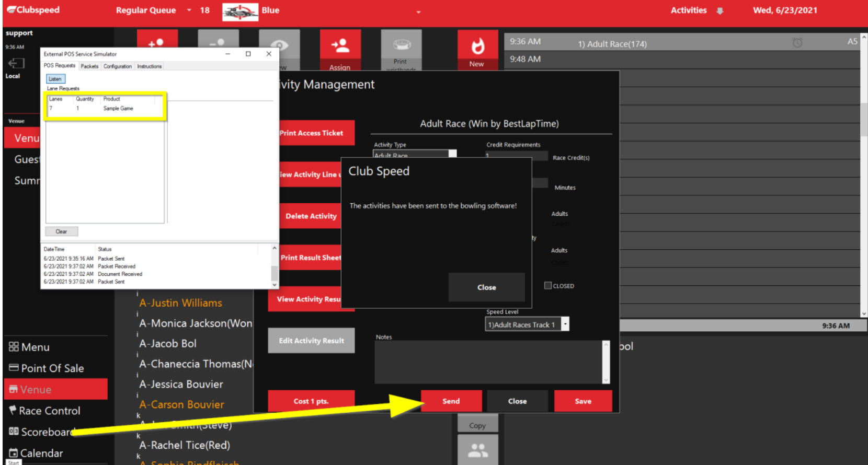Screen dimensions: 868x465
Task: Click Activities in the top bar
Action: point(689,10)
